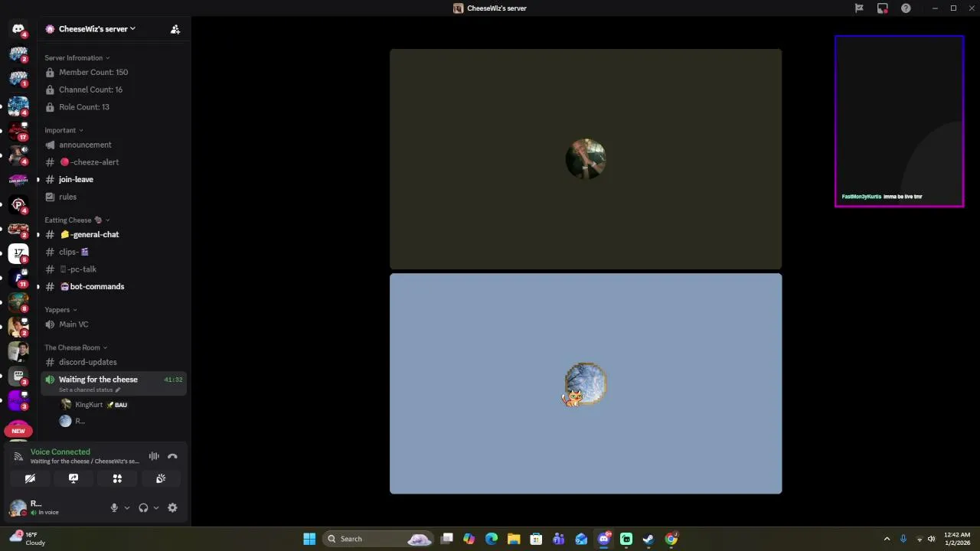Click the Voice Connected status text
980x551 pixels.
pos(60,452)
